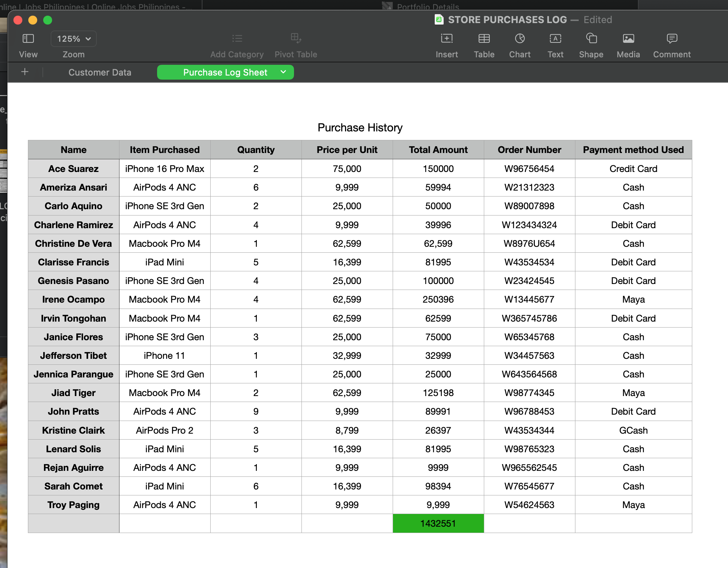
Task: Select the green total cell 1432551
Action: point(438,523)
